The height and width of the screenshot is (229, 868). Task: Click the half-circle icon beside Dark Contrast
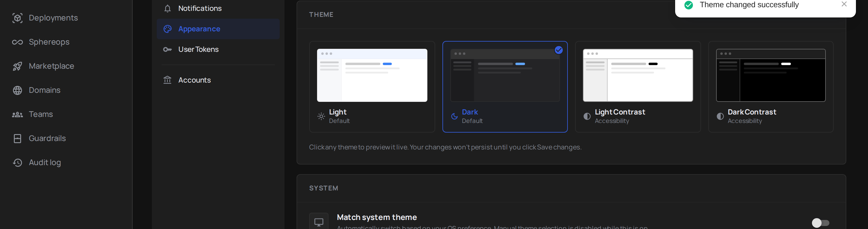click(x=720, y=116)
